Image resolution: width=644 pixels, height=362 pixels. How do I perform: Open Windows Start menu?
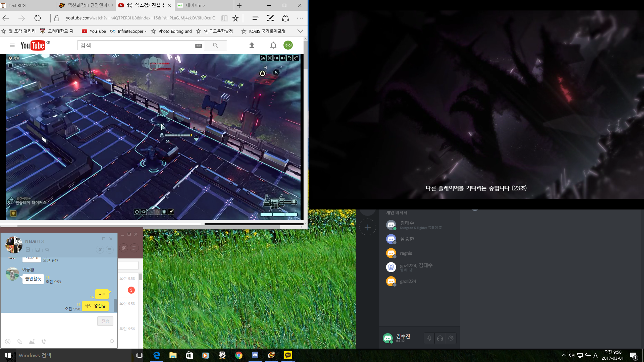[8, 355]
